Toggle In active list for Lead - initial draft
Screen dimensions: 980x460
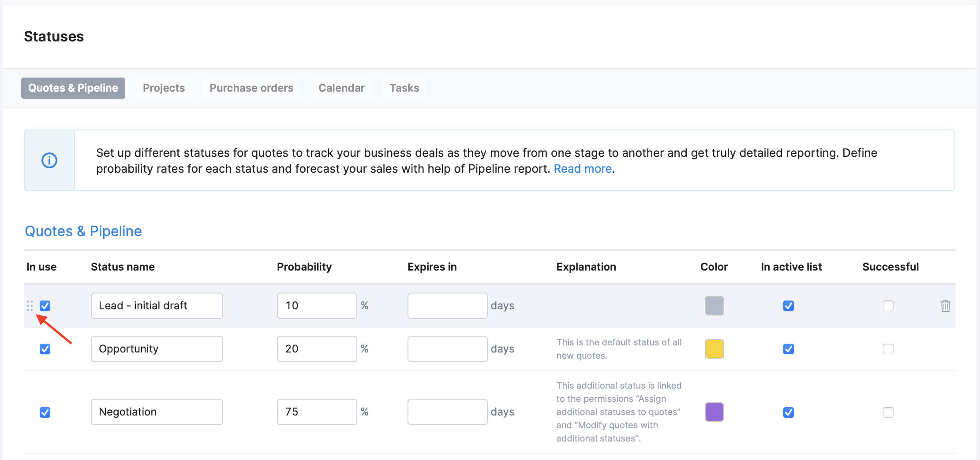pos(789,306)
